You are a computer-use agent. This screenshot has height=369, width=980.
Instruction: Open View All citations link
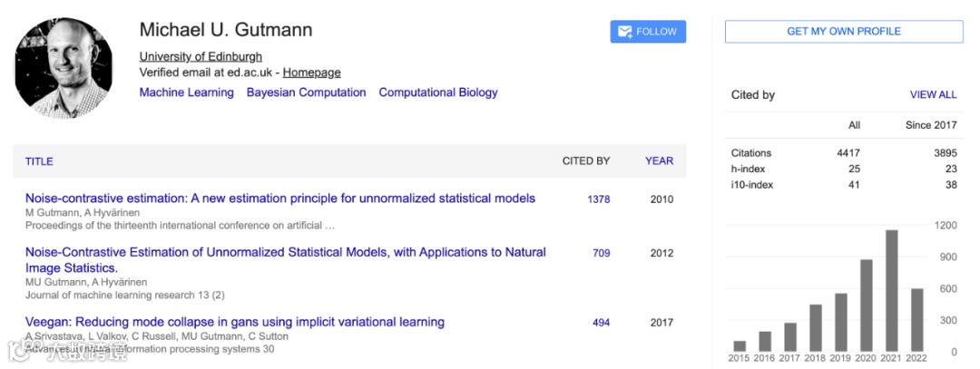coord(933,95)
